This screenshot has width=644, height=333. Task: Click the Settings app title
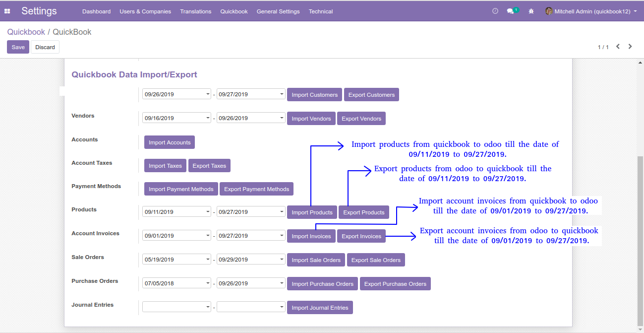click(x=39, y=11)
